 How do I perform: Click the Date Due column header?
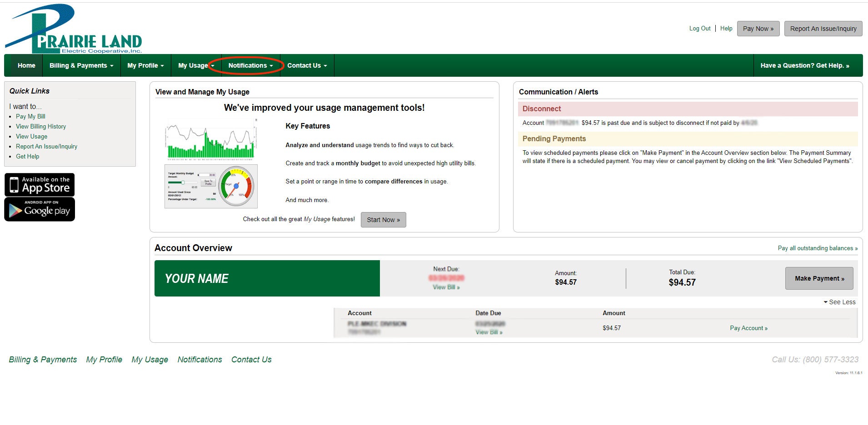pyautogui.click(x=488, y=313)
